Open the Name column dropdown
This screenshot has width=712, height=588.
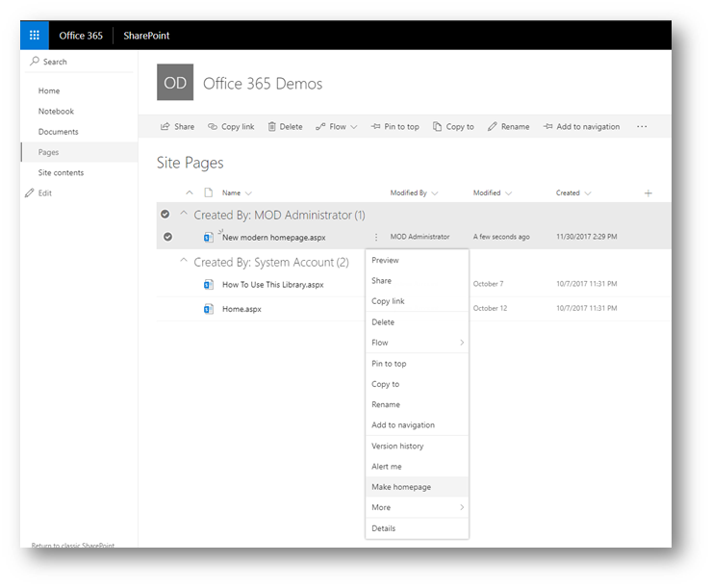[x=248, y=193]
